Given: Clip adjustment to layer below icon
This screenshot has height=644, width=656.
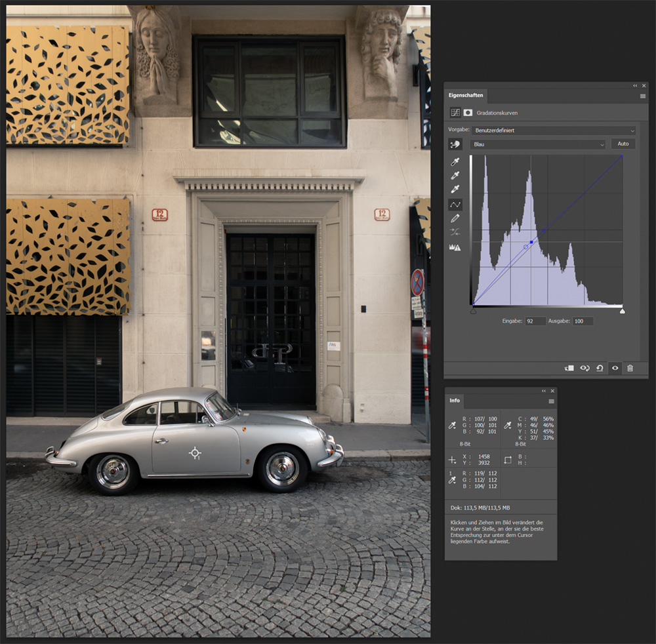Looking at the screenshot, I should tap(569, 369).
